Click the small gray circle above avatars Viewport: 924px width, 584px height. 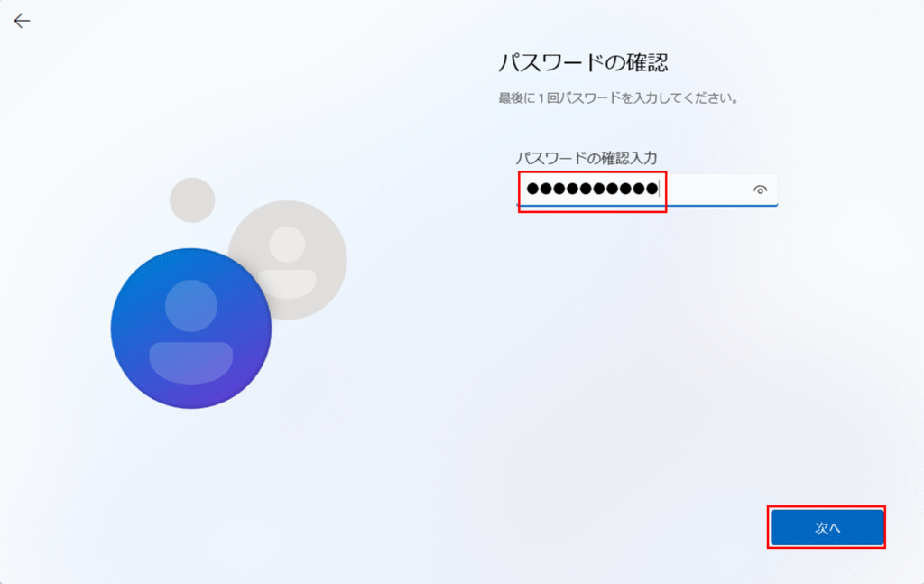192,200
